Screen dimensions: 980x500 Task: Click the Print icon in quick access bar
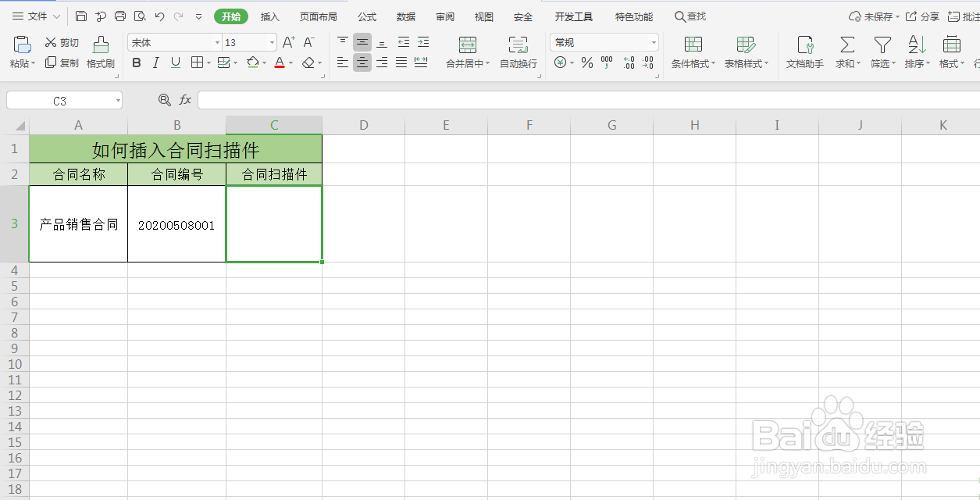pos(120,16)
